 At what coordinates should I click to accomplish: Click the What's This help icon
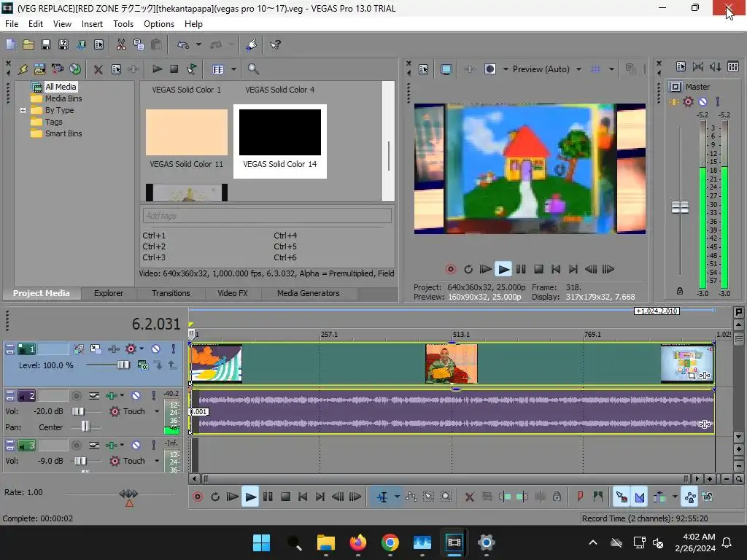click(275, 44)
